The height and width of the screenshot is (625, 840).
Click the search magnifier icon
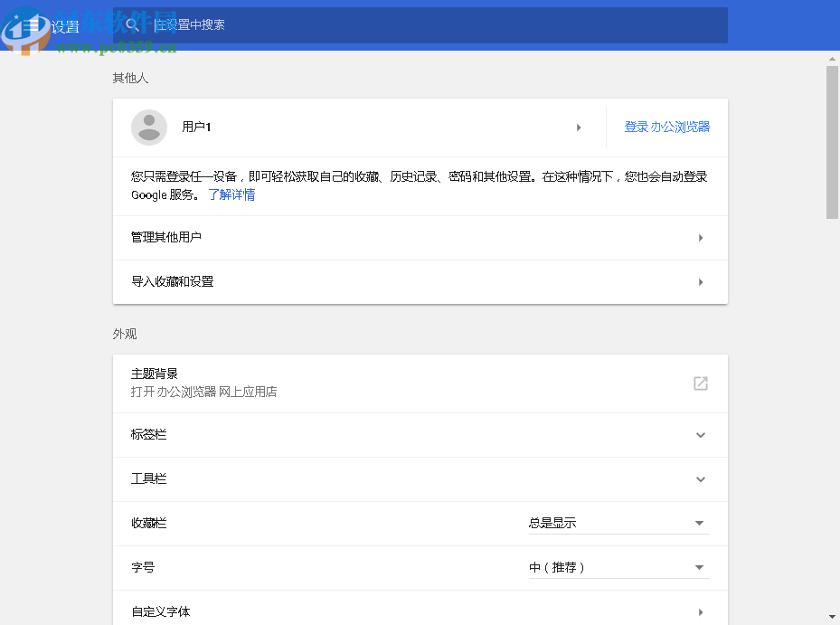tap(133, 24)
